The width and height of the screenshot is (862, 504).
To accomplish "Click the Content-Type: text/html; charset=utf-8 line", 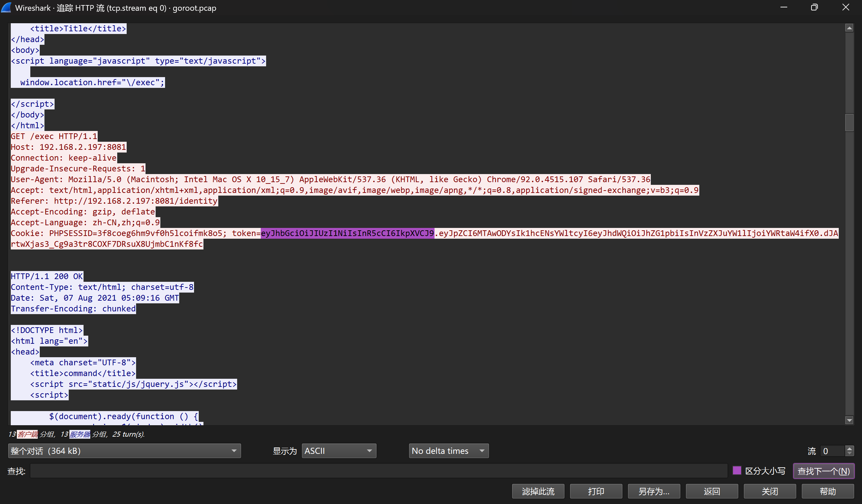I will [102, 287].
